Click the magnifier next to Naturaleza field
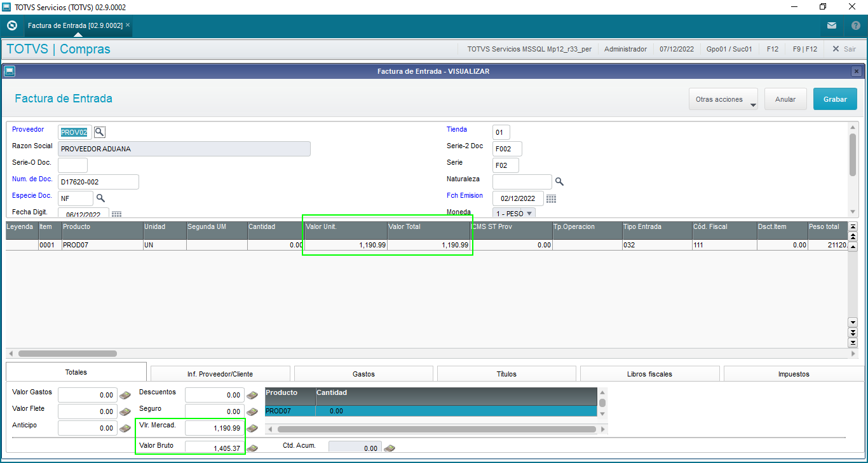Viewport: 868px width, 463px height. click(559, 181)
